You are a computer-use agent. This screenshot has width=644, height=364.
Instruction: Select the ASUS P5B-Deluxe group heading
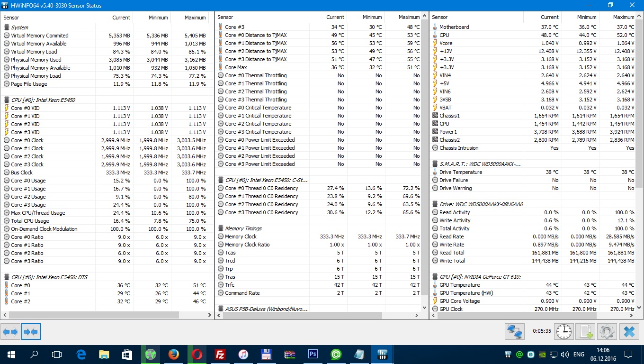(266, 309)
